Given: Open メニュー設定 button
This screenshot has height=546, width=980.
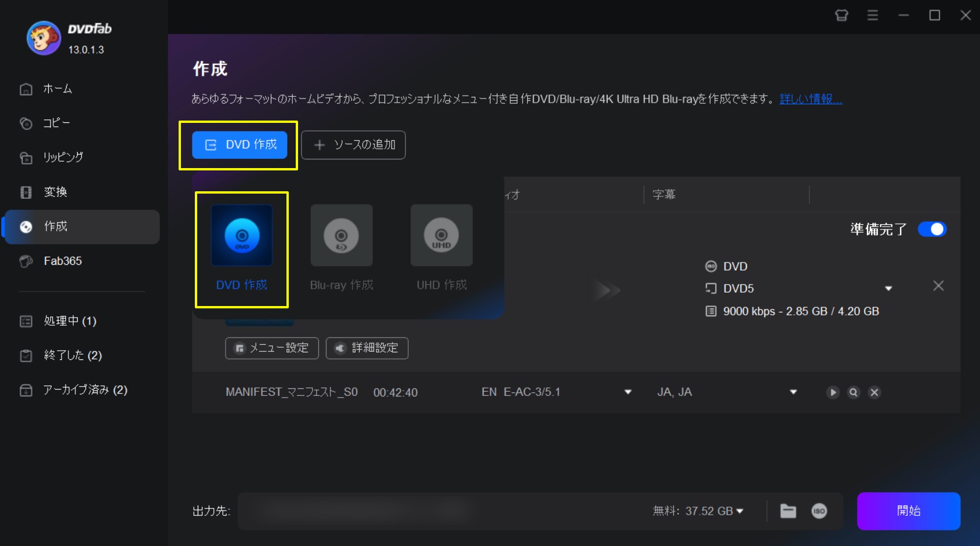Looking at the screenshot, I should pyautogui.click(x=272, y=348).
